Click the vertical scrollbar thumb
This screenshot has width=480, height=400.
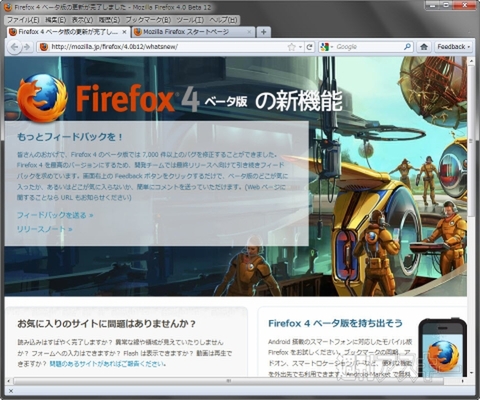pyautogui.click(x=471, y=142)
